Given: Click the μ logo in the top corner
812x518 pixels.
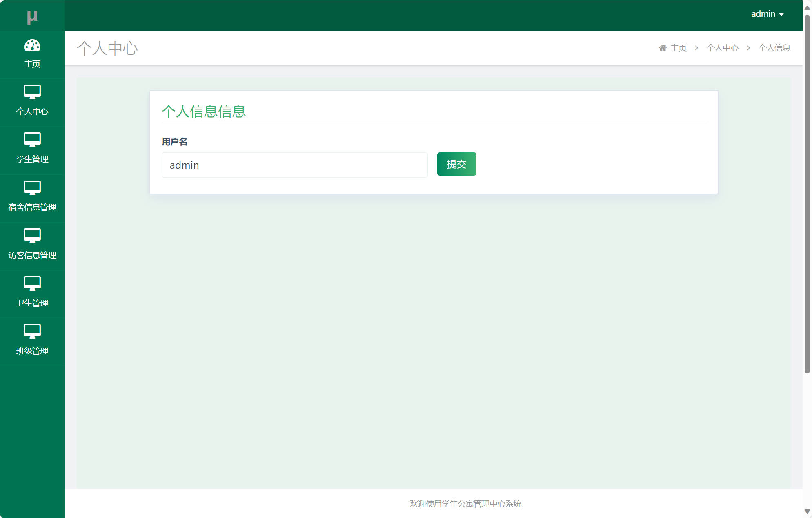Looking at the screenshot, I should [32, 16].
